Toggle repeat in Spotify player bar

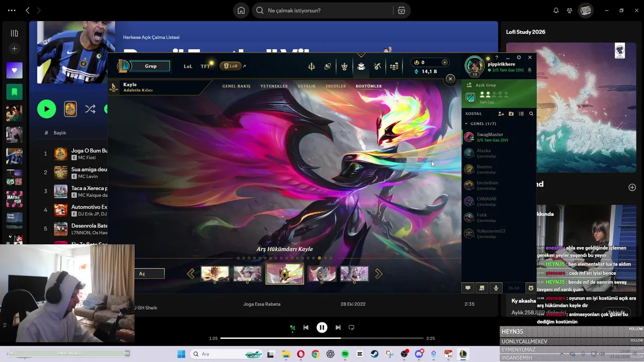tap(352, 327)
